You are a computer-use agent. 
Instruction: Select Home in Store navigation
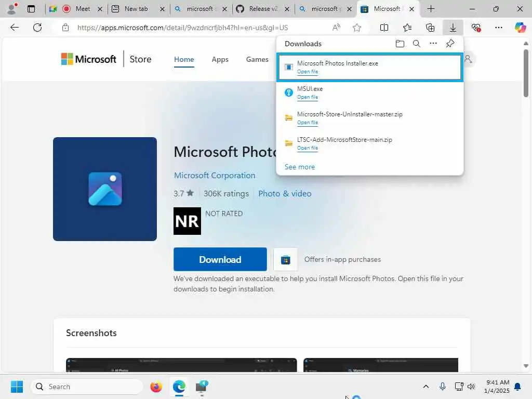point(184,59)
